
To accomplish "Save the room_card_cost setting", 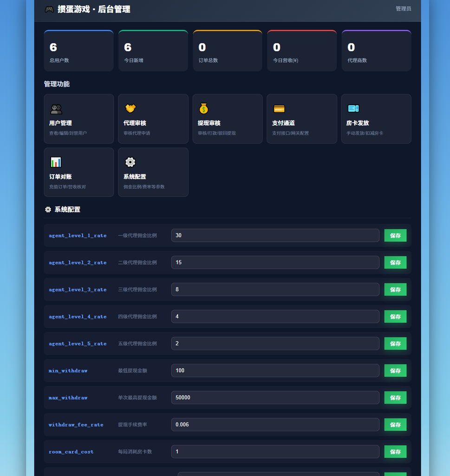I will click(x=395, y=452).
